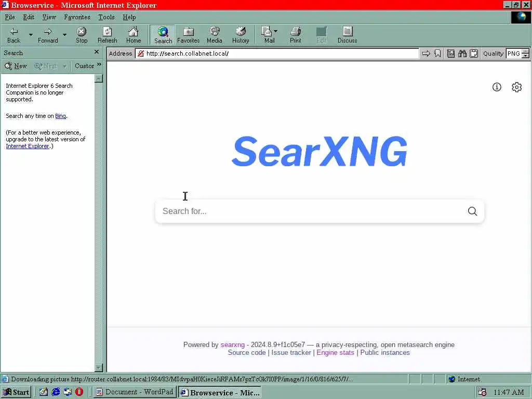Click the Mail toolbar icon
The height and width of the screenshot is (399, 532).
(267, 35)
